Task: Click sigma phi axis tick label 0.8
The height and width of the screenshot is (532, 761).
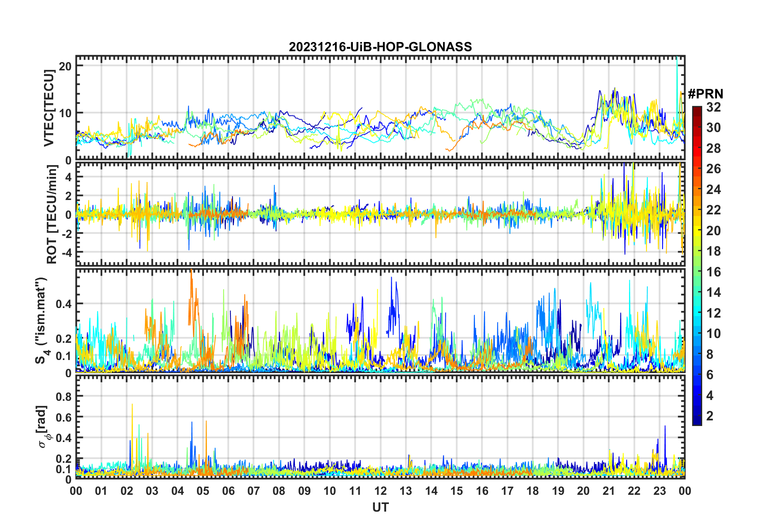Action: tap(64, 397)
